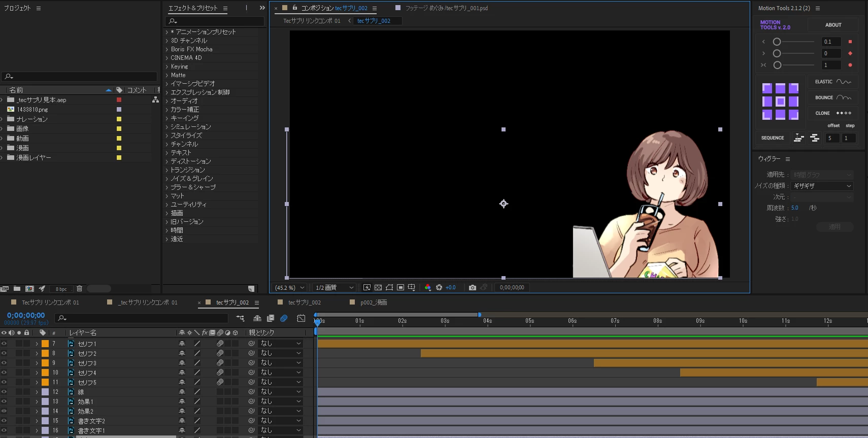Toggle the Frame Blending icon in timeline

[271, 318]
